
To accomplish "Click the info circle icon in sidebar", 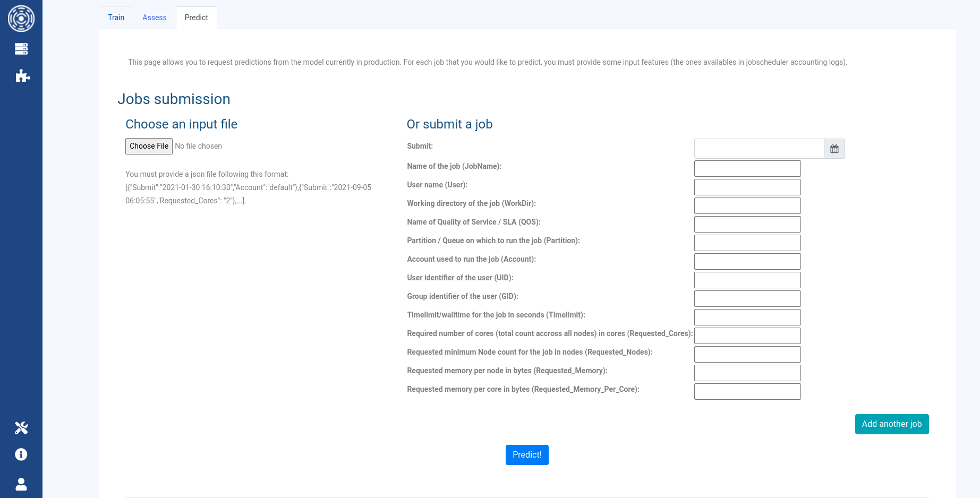I will point(21,454).
